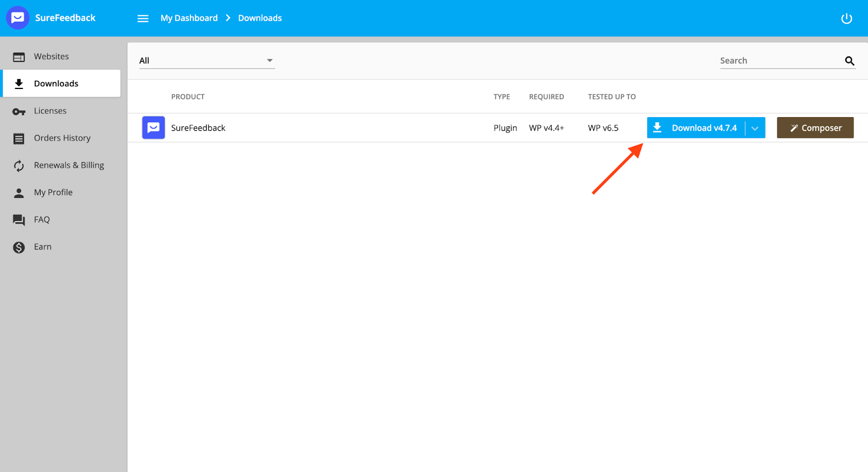
Task: Click the SureFeedback product name
Action: pos(198,128)
